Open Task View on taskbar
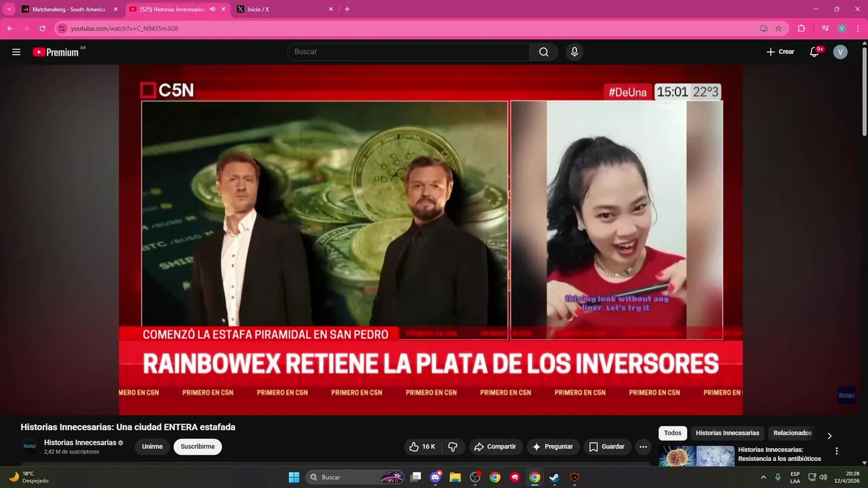The height and width of the screenshot is (488, 868). click(416, 477)
